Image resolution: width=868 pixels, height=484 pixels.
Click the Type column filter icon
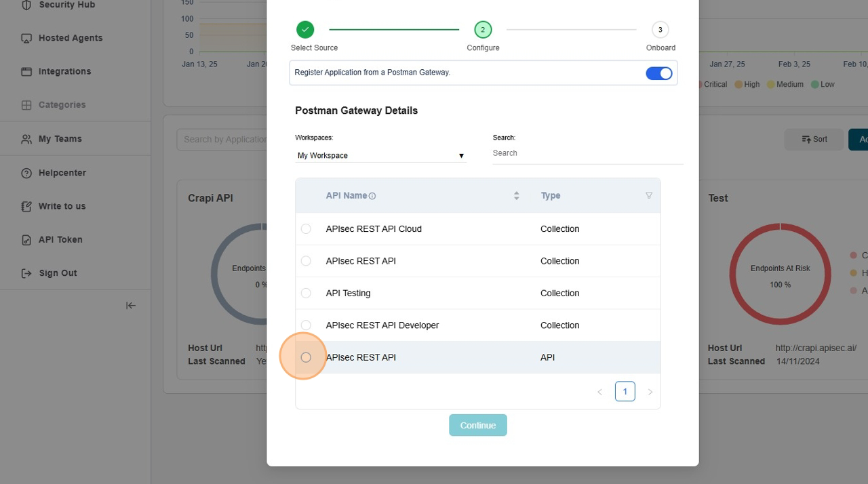point(648,195)
